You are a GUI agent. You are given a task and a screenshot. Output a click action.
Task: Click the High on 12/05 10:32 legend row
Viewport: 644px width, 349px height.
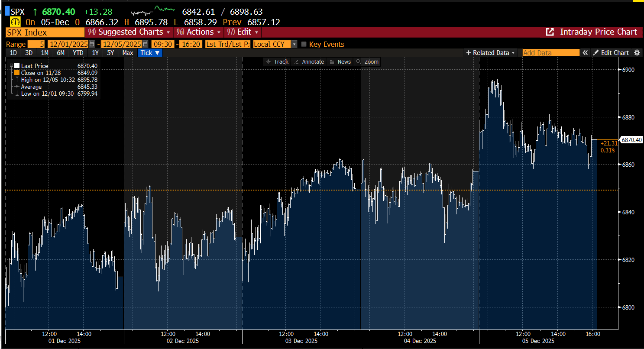pos(55,80)
